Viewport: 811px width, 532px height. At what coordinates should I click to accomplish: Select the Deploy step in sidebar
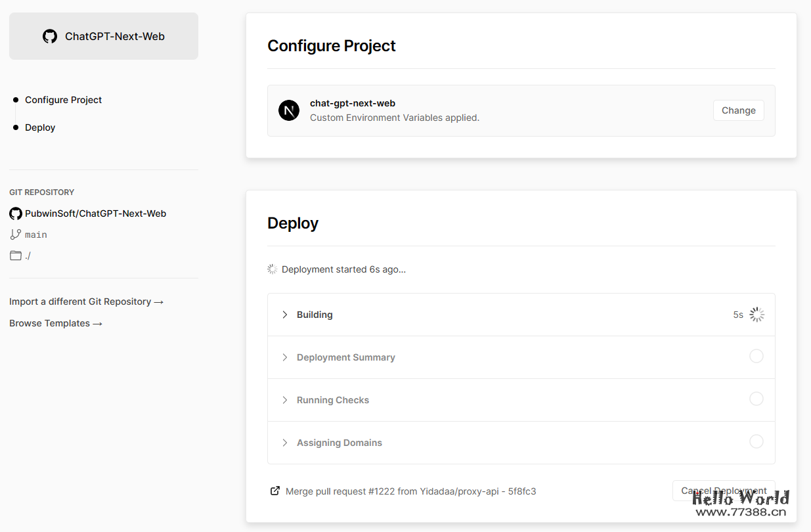click(40, 127)
